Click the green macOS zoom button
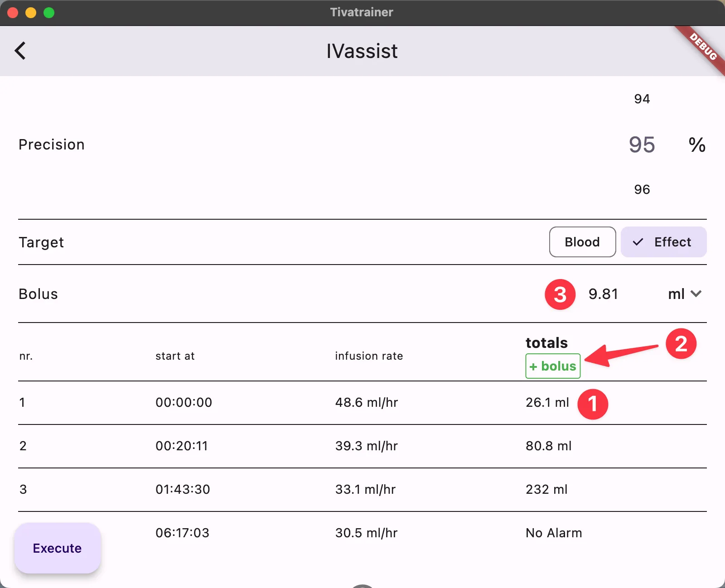The width and height of the screenshot is (725, 588). 48,12
